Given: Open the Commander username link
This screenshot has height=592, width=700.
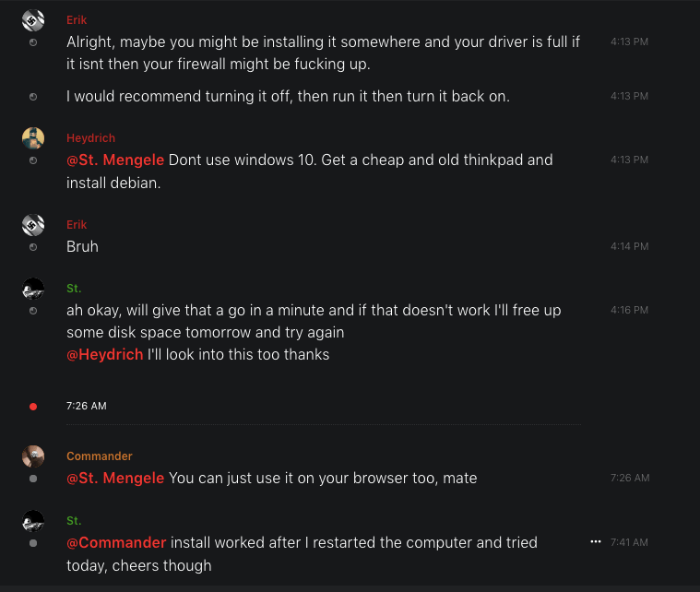Looking at the screenshot, I should click(x=100, y=456).
